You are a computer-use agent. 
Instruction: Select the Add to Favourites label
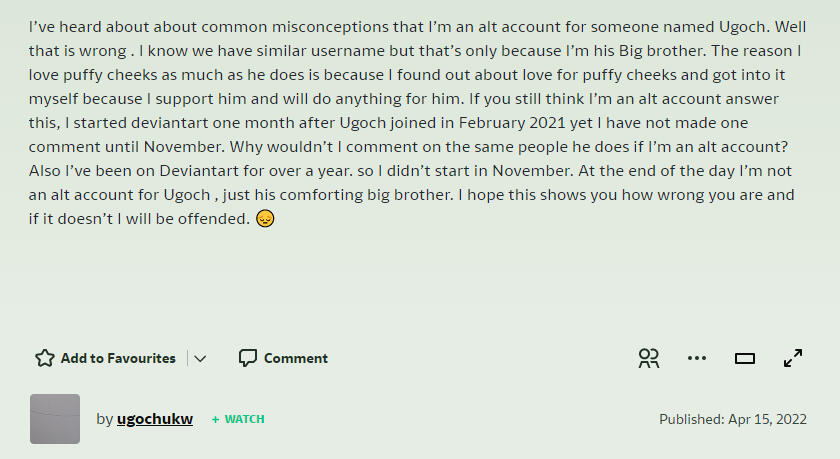point(118,358)
